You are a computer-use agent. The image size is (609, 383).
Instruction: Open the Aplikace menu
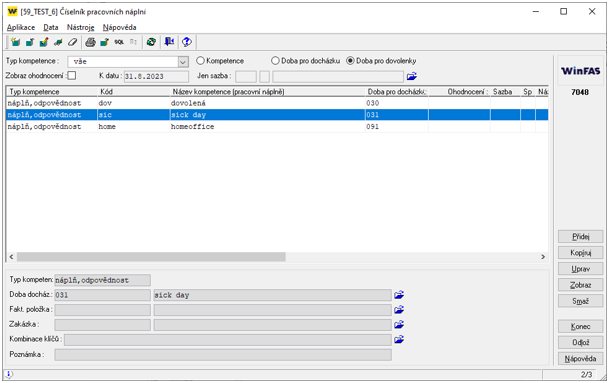(21, 27)
